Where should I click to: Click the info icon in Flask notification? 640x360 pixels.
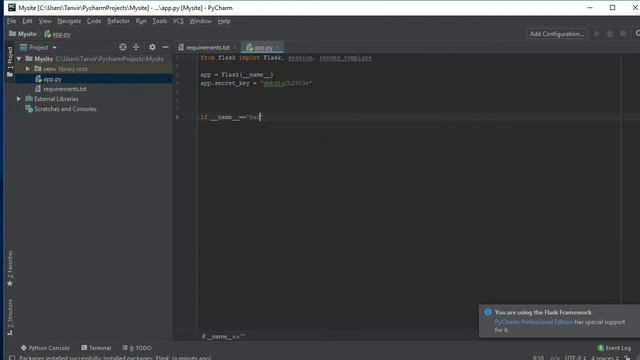(x=488, y=312)
